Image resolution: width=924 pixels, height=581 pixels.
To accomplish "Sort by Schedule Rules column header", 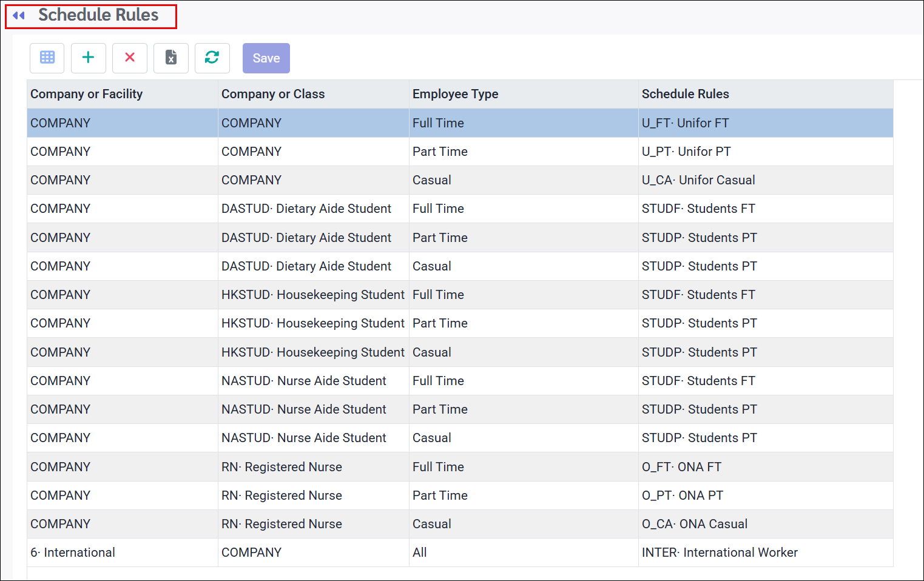I will click(x=686, y=94).
